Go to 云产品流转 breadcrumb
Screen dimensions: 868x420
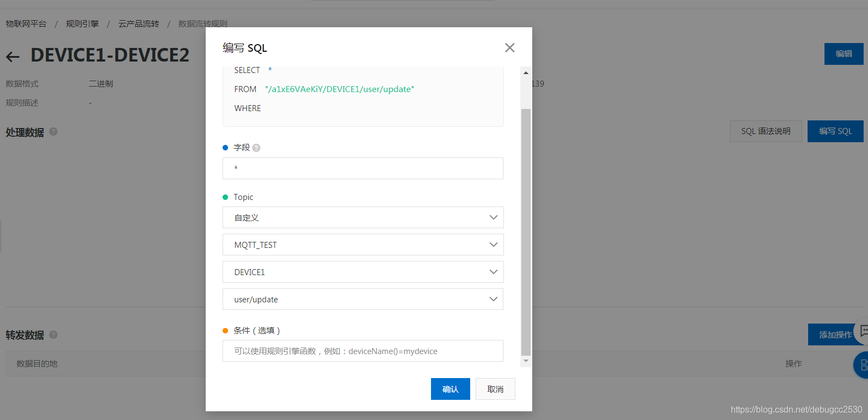pos(139,24)
